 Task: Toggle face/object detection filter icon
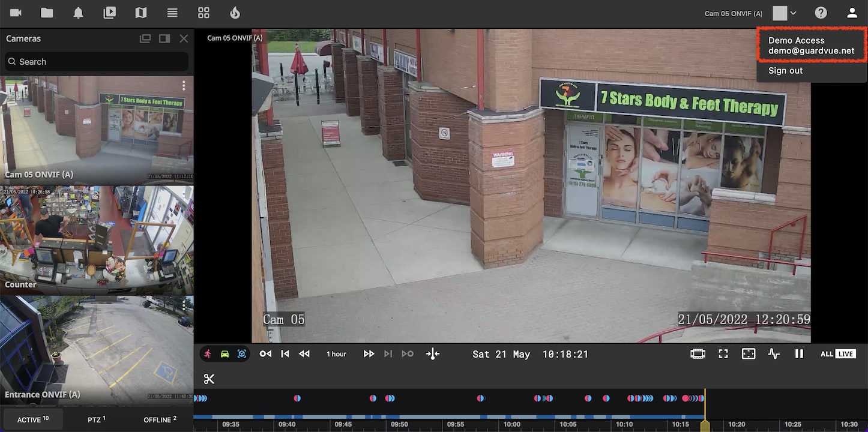242,354
